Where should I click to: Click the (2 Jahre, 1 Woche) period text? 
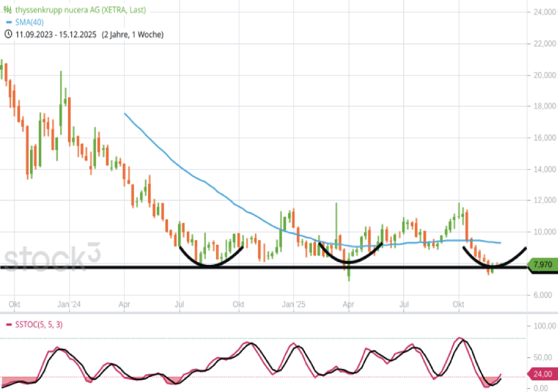[133, 34]
